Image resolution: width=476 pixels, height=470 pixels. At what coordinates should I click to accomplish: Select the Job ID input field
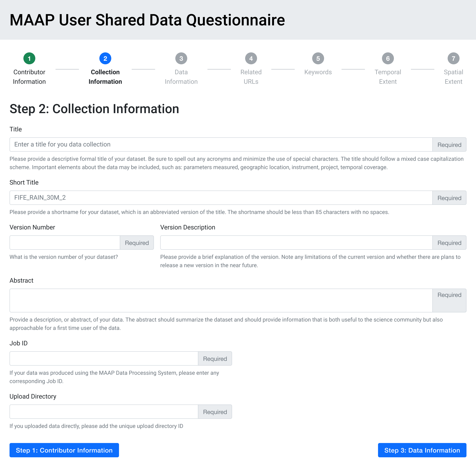click(x=104, y=358)
